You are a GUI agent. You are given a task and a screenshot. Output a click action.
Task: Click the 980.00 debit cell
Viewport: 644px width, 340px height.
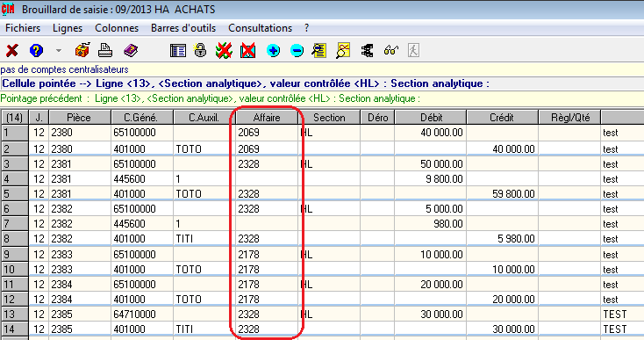(431, 224)
